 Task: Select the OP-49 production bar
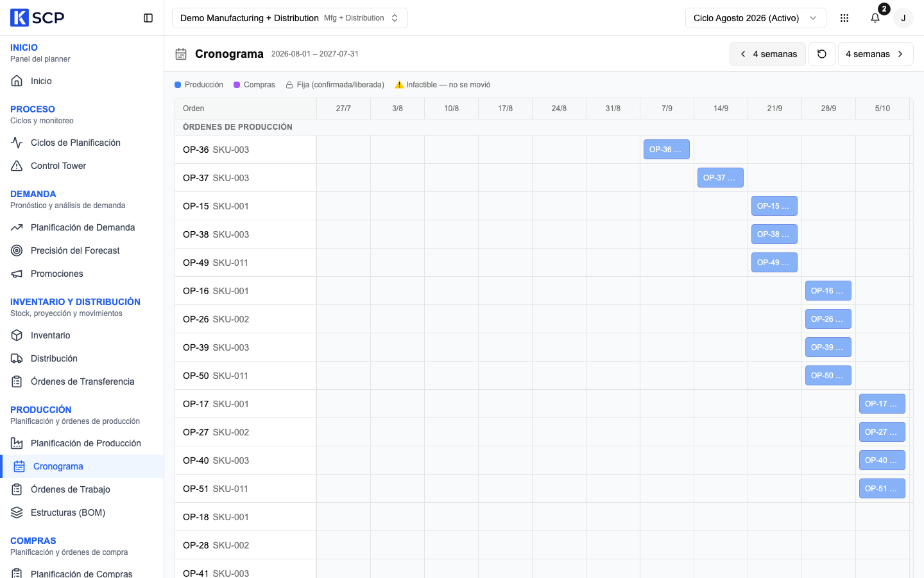click(774, 262)
